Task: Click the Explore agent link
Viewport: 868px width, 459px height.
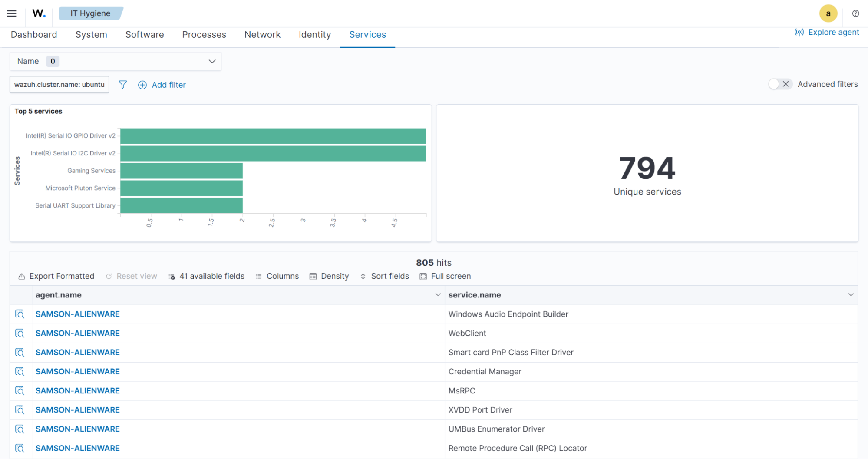Action: coord(833,32)
